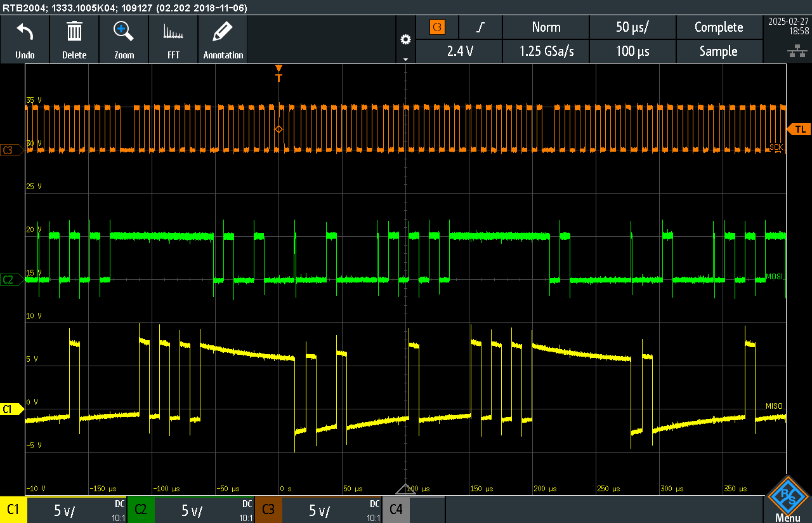812x523 pixels.
Task: Toggle channel C2 display
Action: click(141, 509)
